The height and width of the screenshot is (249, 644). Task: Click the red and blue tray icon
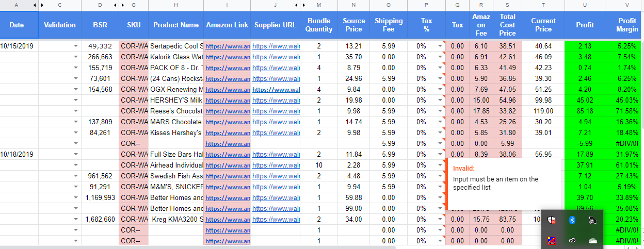click(552, 240)
